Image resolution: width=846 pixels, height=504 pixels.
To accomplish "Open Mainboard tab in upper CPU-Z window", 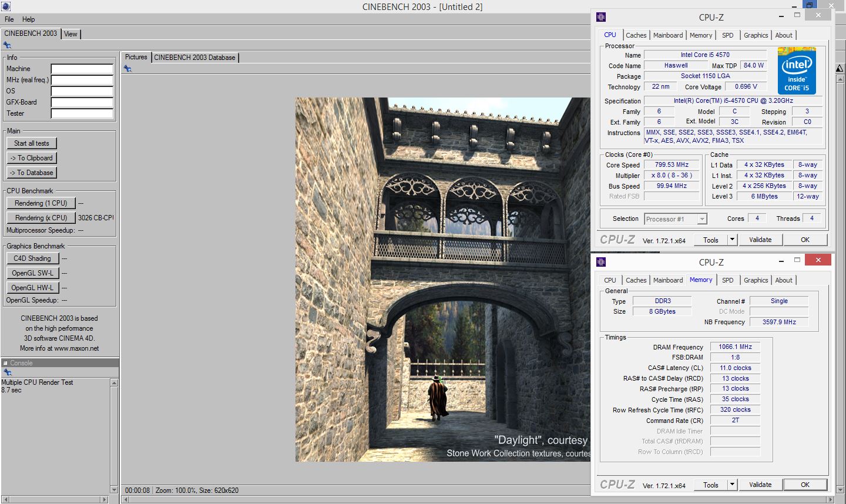I will click(x=668, y=35).
